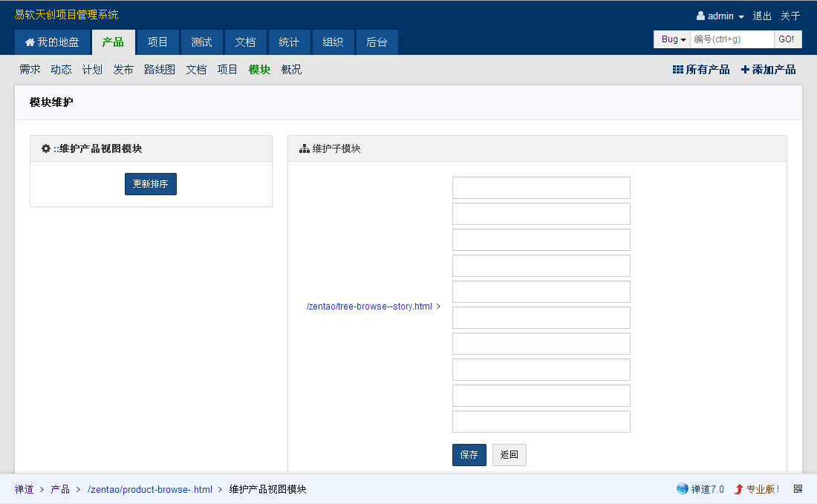Open the 关于 link

pyautogui.click(x=790, y=16)
